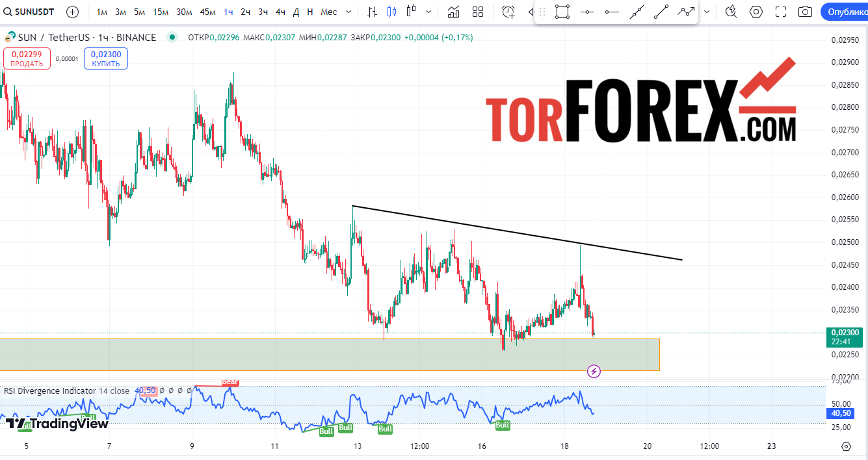Image resolution: width=868 pixels, height=460 pixels.
Task: Click the green market status dot
Action: point(172,38)
